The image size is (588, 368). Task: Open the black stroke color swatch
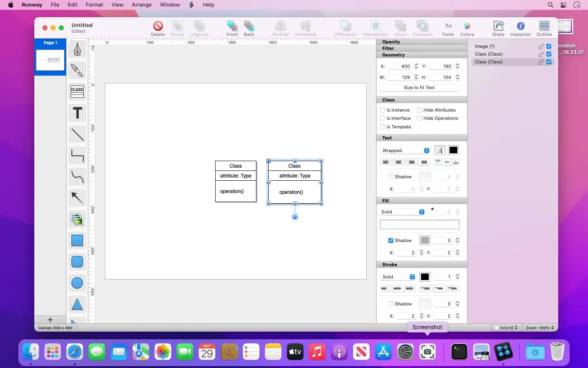coord(425,277)
